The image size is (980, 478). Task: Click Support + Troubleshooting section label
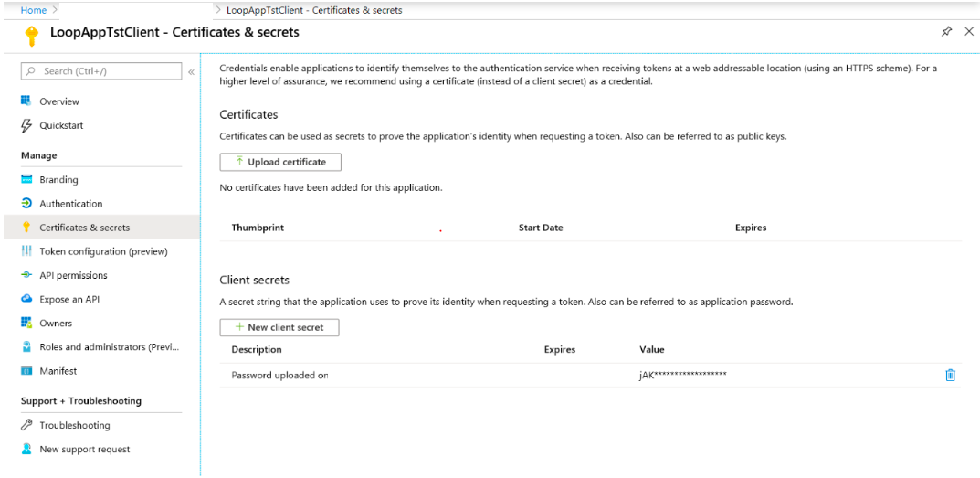[x=80, y=400]
